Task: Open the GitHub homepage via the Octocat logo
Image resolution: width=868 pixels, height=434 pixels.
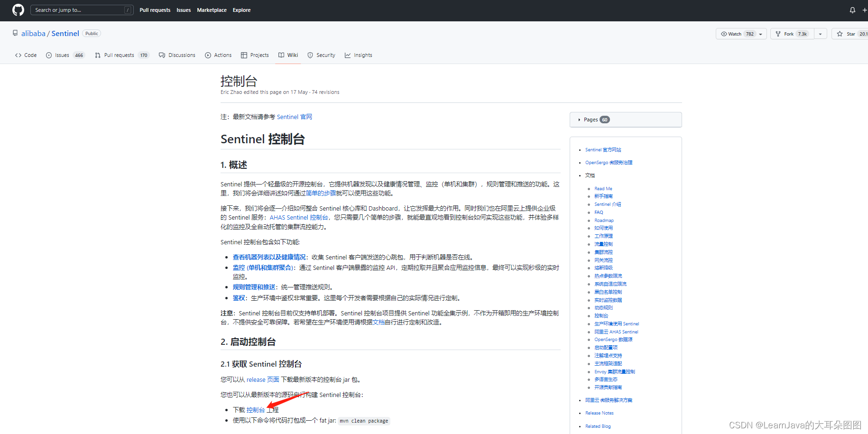Action: pos(18,10)
